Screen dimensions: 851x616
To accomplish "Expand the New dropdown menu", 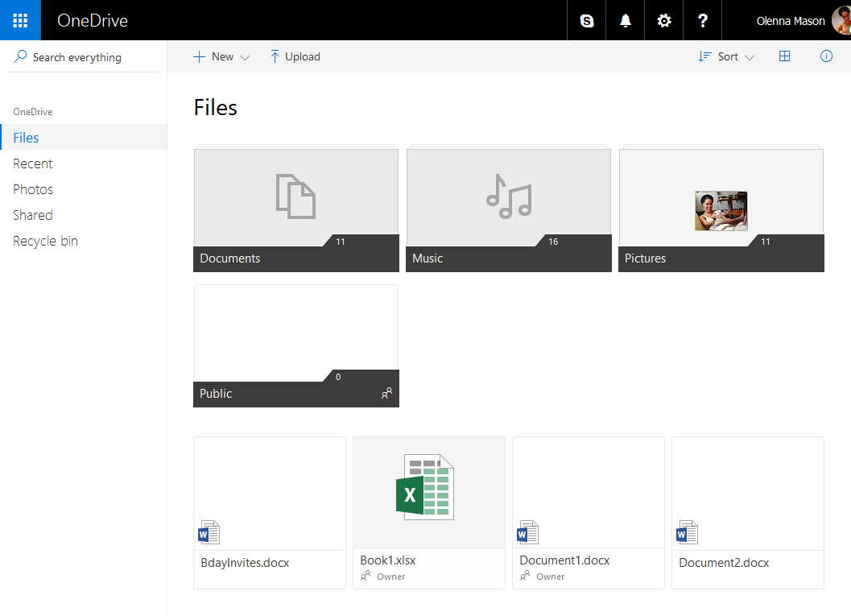I will coord(222,56).
